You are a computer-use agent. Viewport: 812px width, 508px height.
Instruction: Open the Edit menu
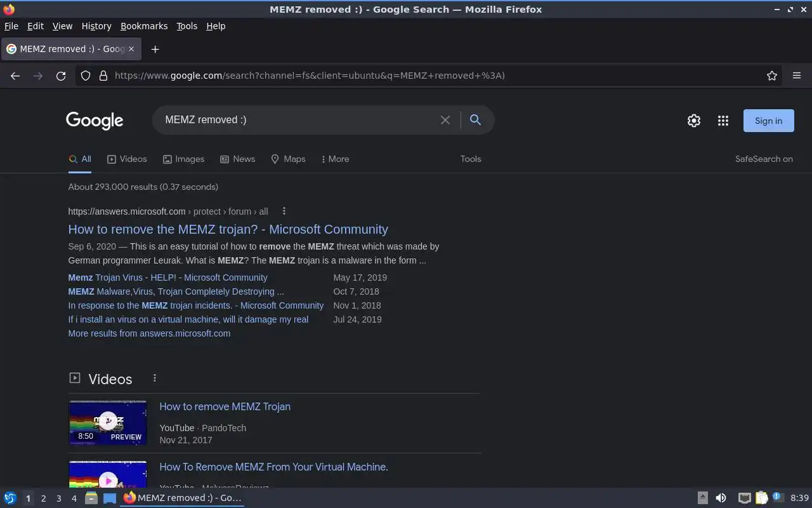click(36, 26)
